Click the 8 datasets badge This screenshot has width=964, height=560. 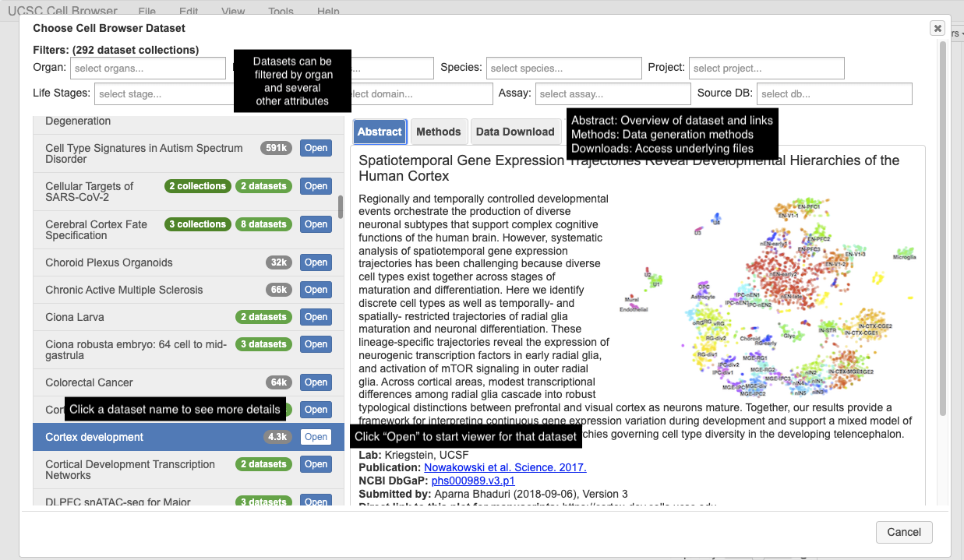(x=263, y=224)
